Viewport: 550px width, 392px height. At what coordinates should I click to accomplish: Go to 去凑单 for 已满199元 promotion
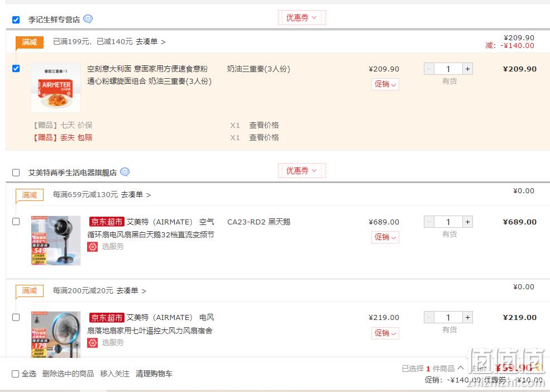pyautogui.click(x=150, y=42)
